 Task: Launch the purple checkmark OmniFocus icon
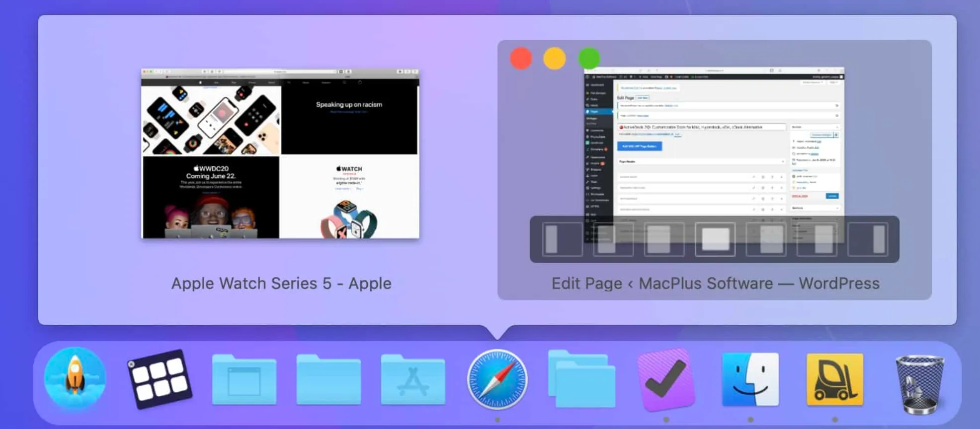[x=666, y=379]
